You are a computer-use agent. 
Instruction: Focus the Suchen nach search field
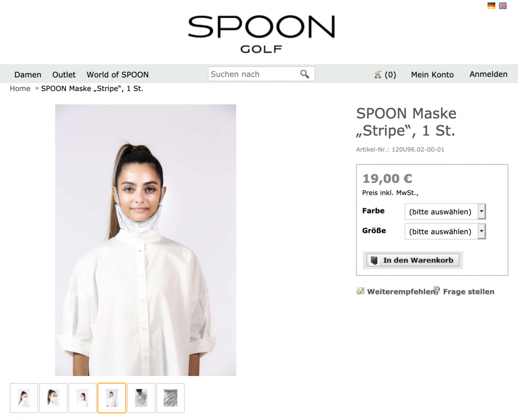254,74
